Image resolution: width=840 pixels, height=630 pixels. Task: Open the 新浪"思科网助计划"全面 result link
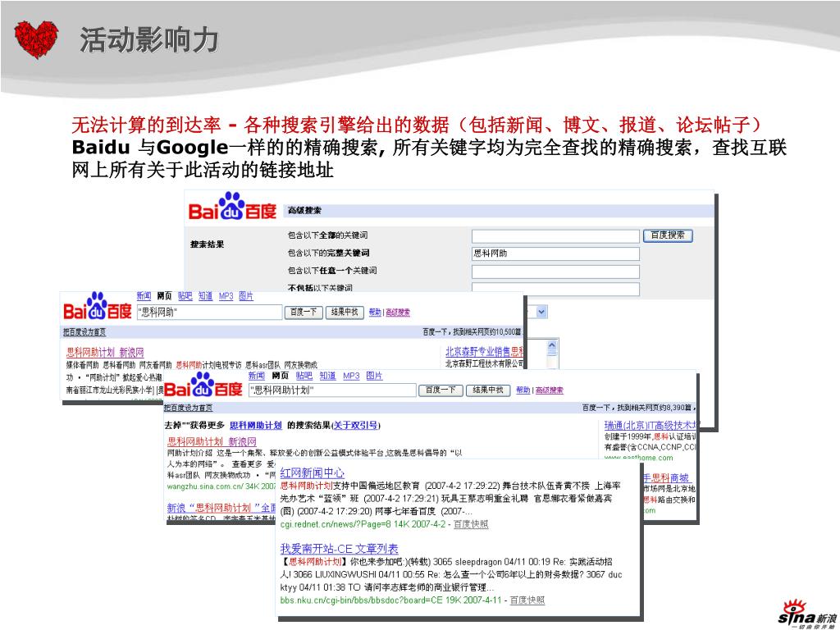[x=221, y=507]
